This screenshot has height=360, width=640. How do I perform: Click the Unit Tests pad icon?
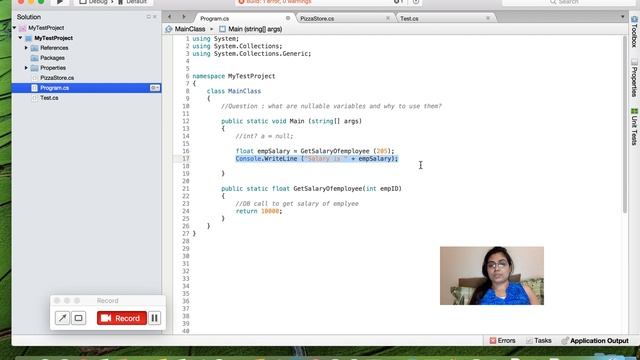coord(634,111)
